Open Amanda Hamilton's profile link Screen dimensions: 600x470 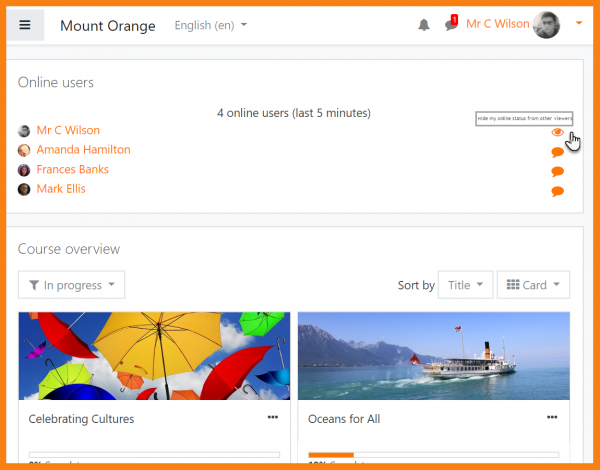83,150
